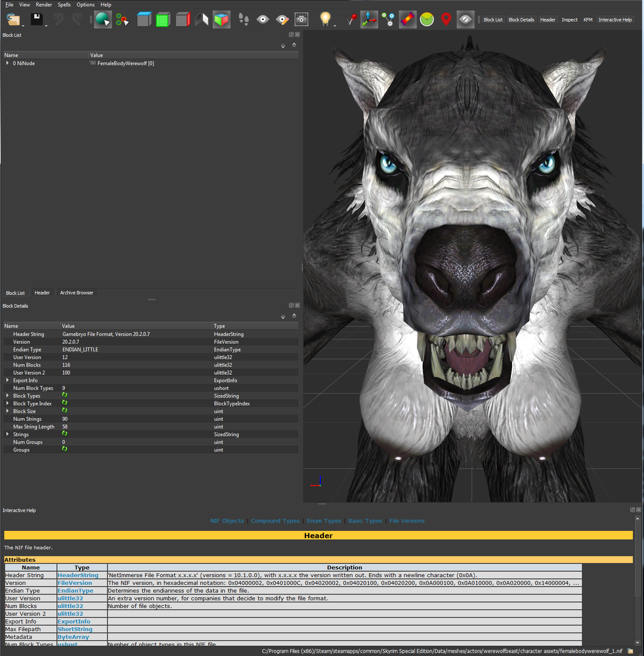This screenshot has height=656, width=644.
Task: Select the green top view cube
Action: 163,19
